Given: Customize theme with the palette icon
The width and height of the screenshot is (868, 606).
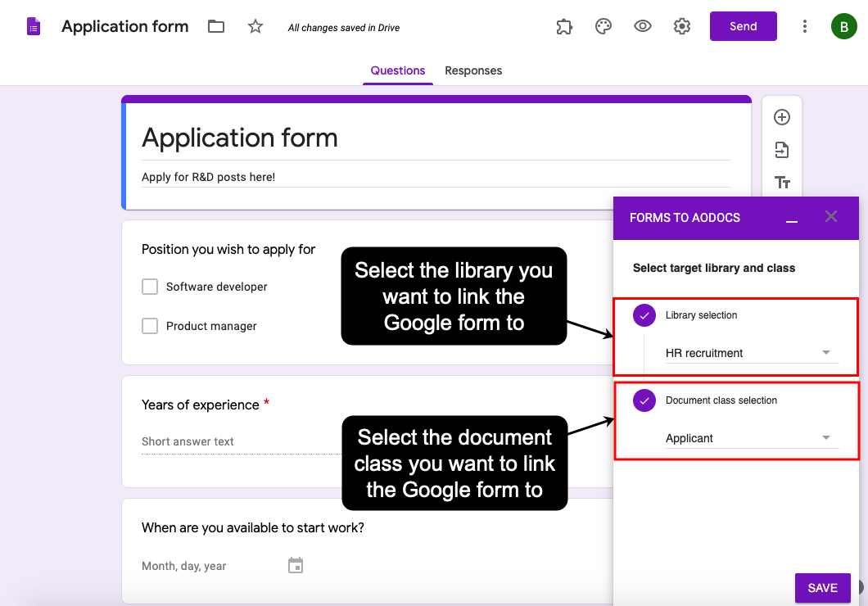Looking at the screenshot, I should 604,26.
